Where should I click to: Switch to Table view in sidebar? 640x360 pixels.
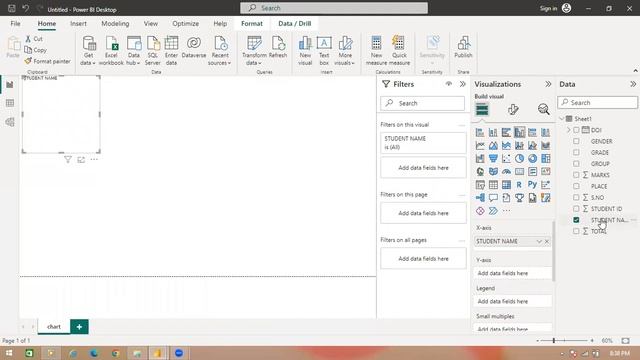coord(10,103)
